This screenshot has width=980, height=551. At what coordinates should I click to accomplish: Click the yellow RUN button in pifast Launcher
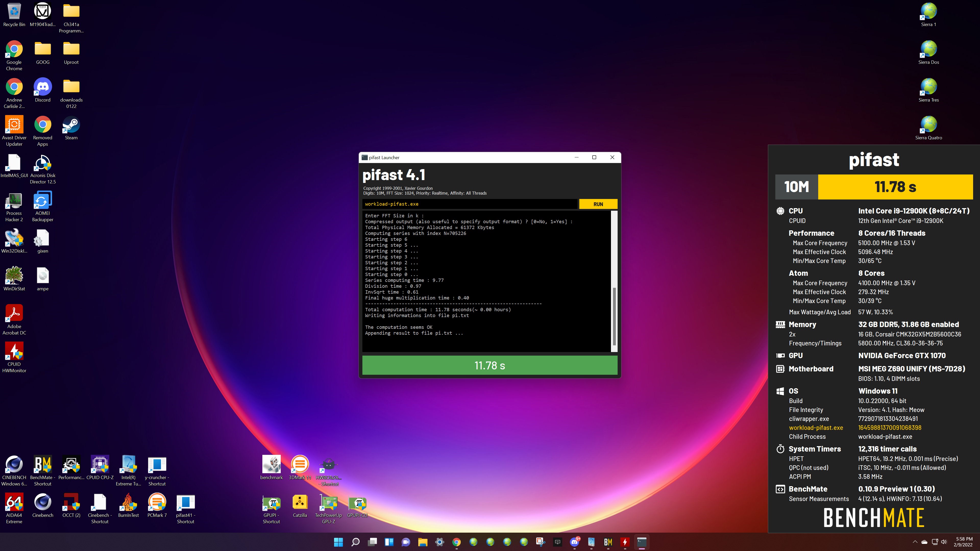[598, 204]
